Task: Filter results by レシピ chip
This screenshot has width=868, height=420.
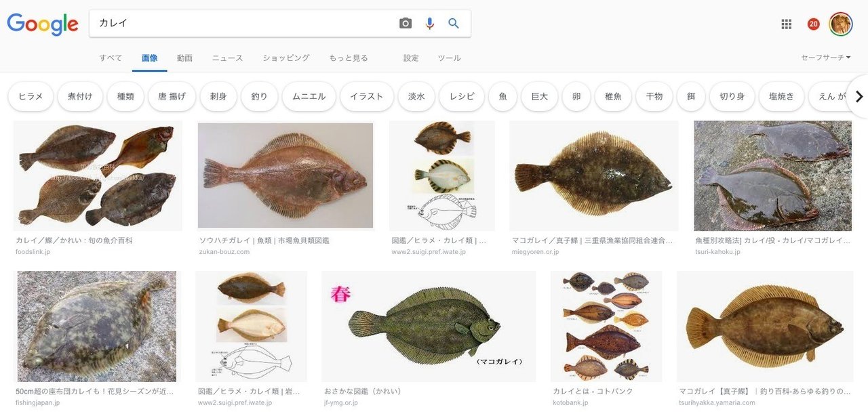Action: pos(462,97)
